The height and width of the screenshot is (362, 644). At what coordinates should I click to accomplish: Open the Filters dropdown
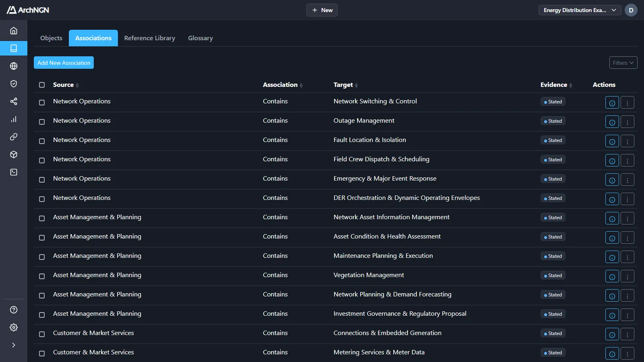click(623, 63)
